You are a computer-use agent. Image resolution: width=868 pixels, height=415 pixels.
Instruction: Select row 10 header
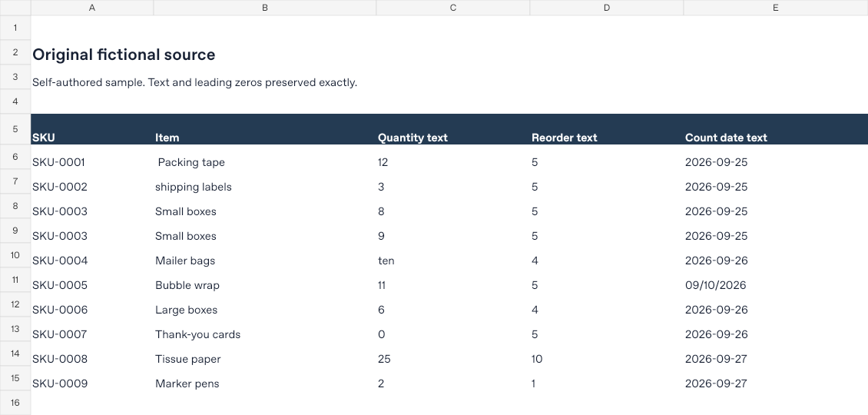pos(15,255)
